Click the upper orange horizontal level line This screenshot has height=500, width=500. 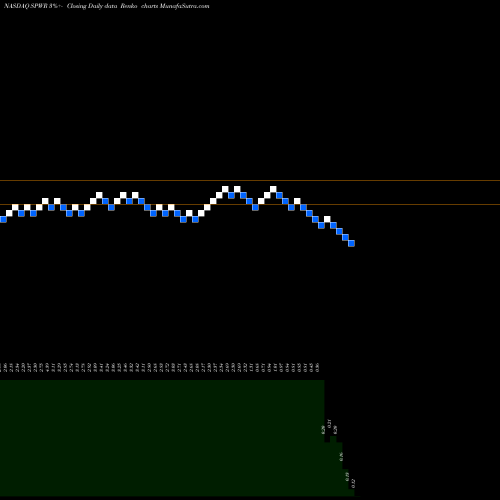[x=250, y=181]
